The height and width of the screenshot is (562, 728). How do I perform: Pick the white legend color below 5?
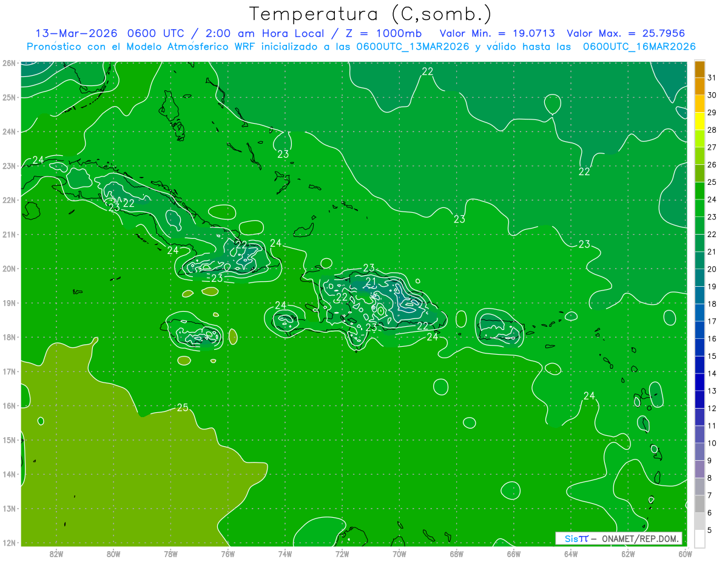(x=699, y=538)
